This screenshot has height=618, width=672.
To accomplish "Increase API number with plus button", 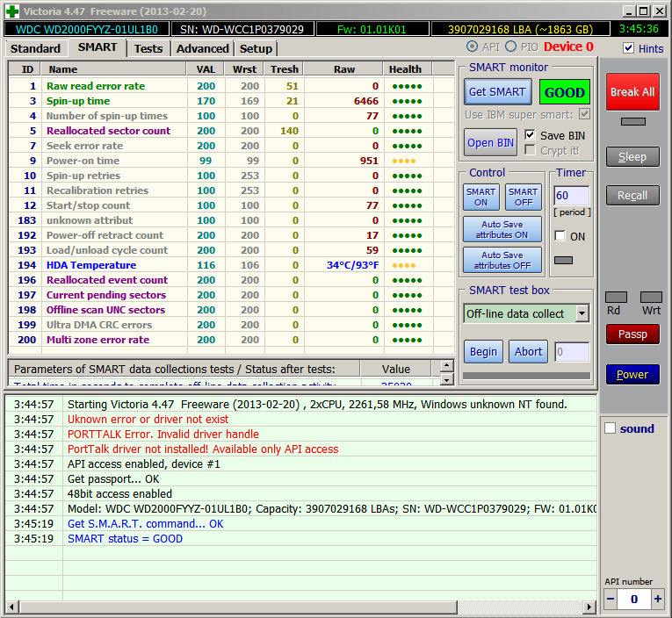I will [657, 600].
